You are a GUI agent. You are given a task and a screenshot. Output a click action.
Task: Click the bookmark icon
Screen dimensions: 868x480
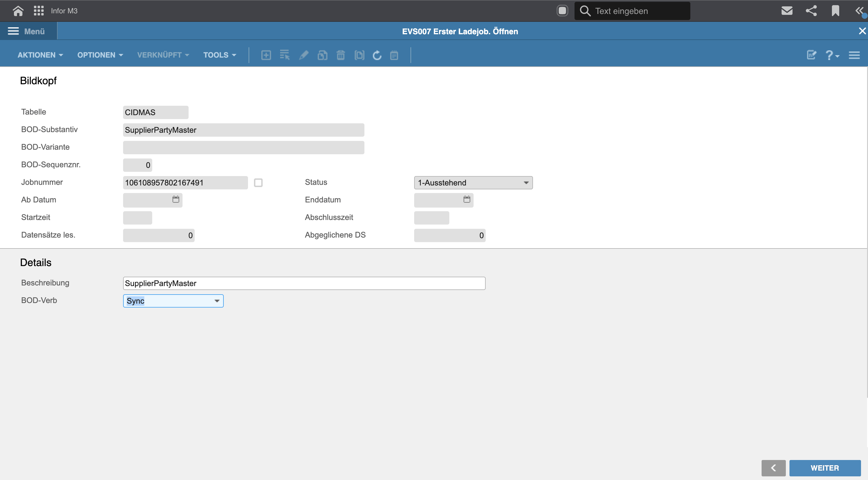[x=835, y=11]
